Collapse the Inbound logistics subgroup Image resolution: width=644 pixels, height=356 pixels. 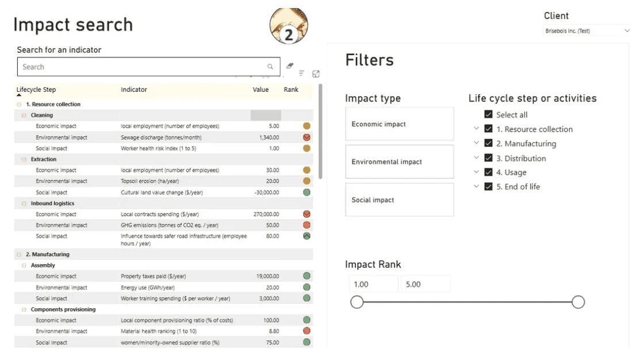pyautogui.click(x=24, y=203)
